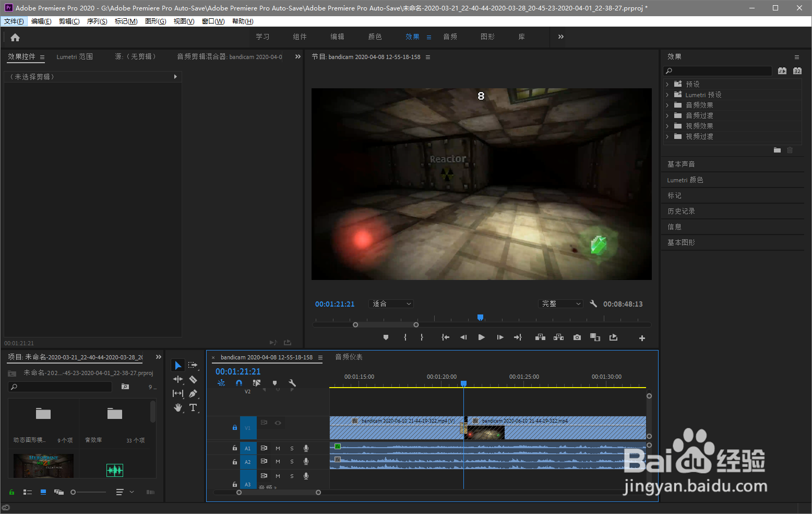
Task: Click the Comparison View icon
Action: point(595,337)
